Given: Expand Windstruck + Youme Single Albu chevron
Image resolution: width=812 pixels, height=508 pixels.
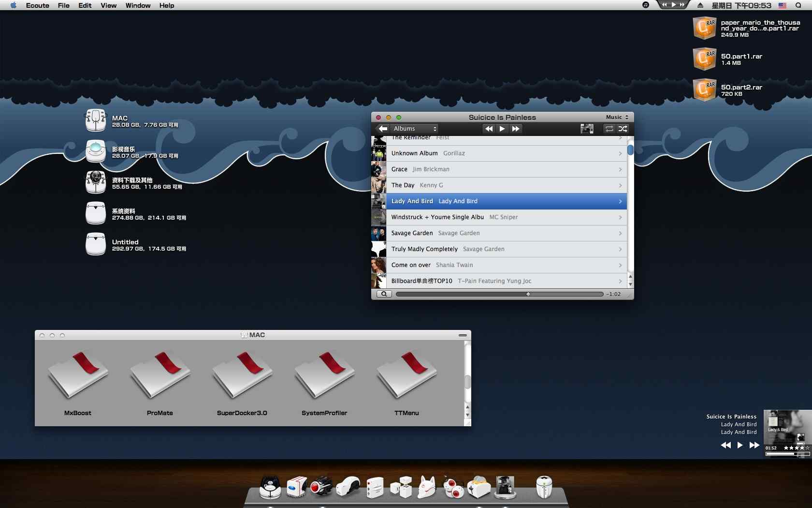Looking at the screenshot, I should coord(620,217).
